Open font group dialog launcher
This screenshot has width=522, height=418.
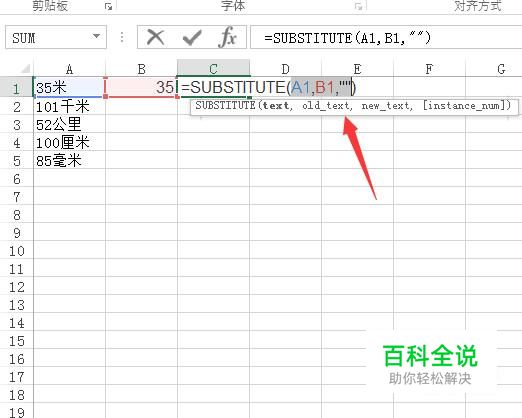click(358, 6)
